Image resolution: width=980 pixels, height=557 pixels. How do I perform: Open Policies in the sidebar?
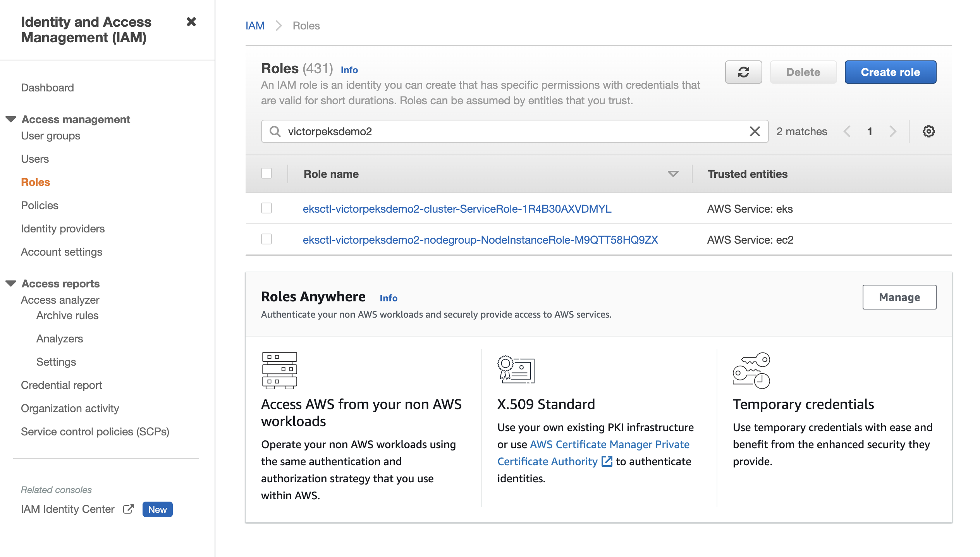40,205
